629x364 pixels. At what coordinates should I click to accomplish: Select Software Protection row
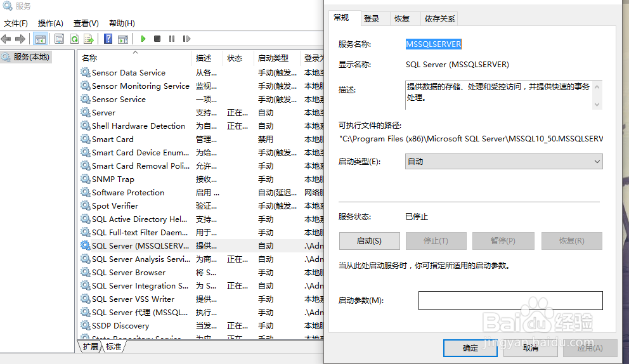coord(202,192)
